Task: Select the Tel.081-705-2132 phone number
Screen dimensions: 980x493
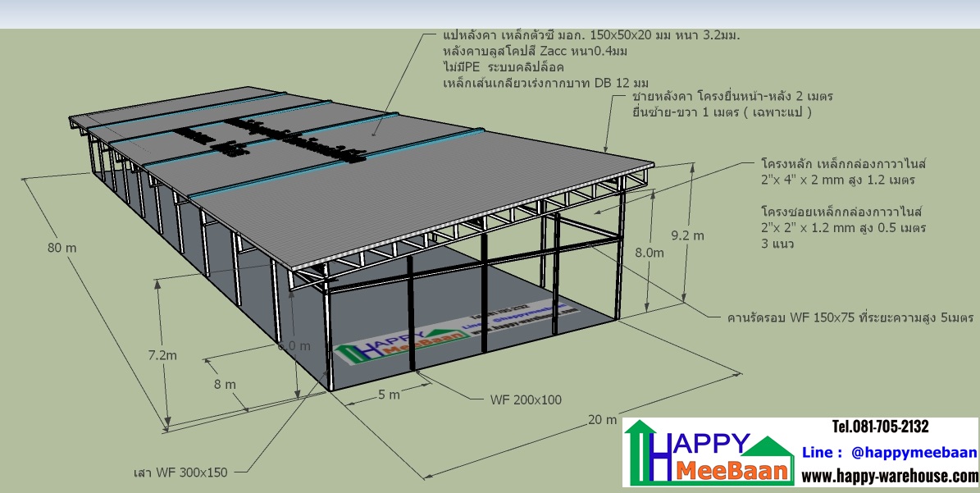Action: coord(880,427)
